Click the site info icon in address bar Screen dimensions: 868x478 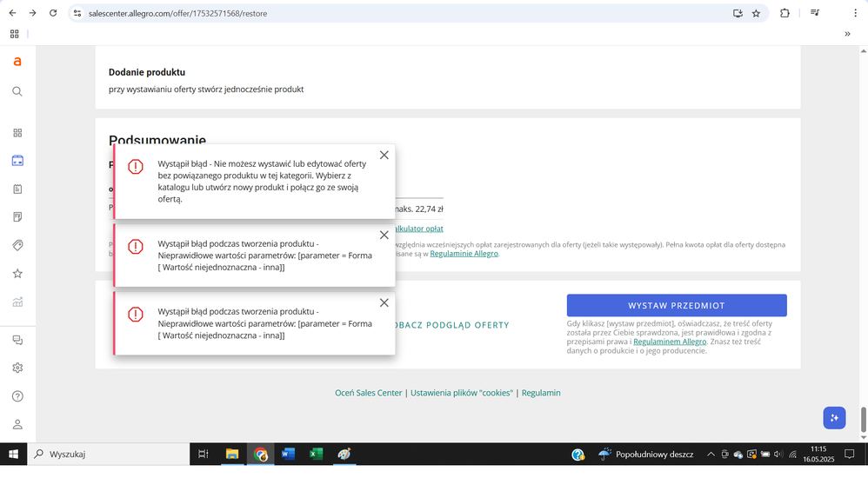[x=77, y=13]
